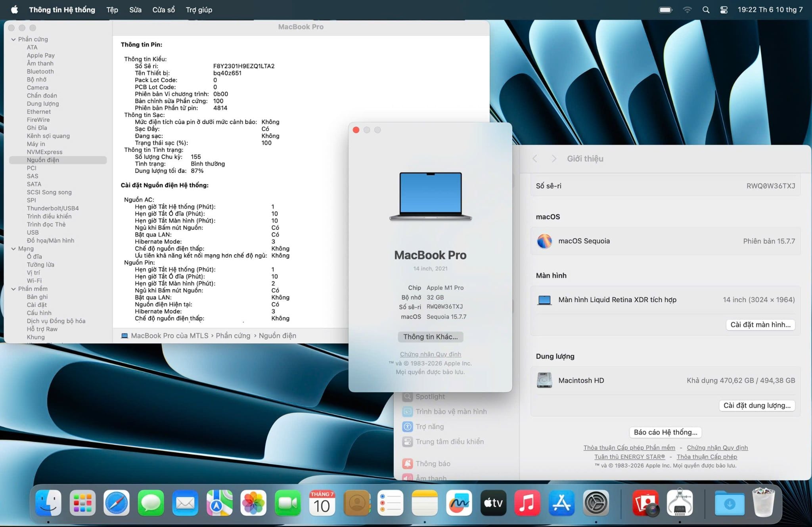Image resolution: width=812 pixels, height=527 pixels.
Task: Open the Apple menu
Action: click(14, 10)
